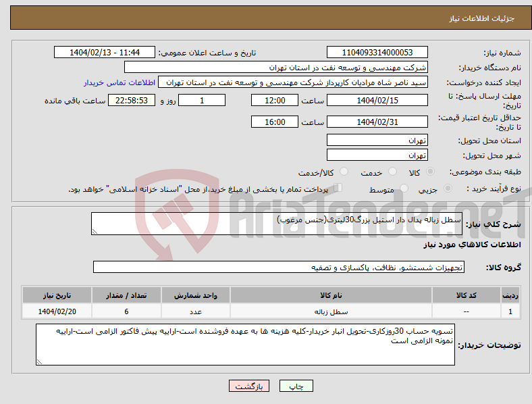Click the جزئیات اطلاعات نیاز header title

tap(481, 18)
